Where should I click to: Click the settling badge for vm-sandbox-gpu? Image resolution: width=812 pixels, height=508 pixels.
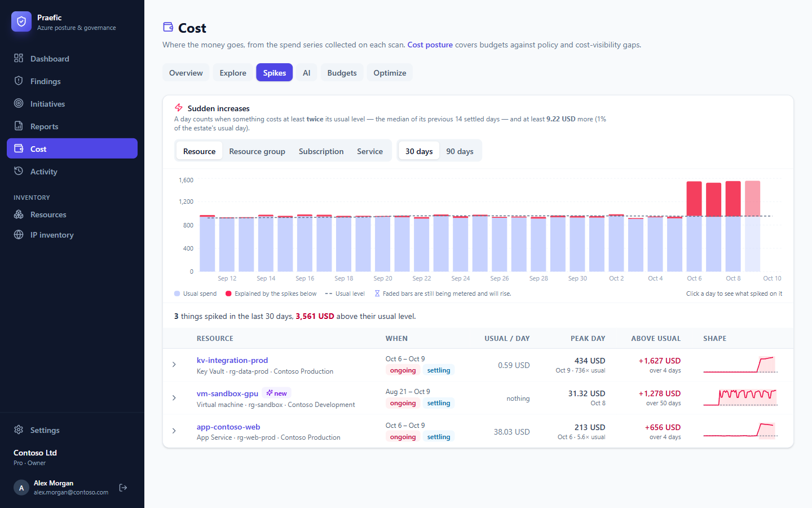tap(439, 403)
